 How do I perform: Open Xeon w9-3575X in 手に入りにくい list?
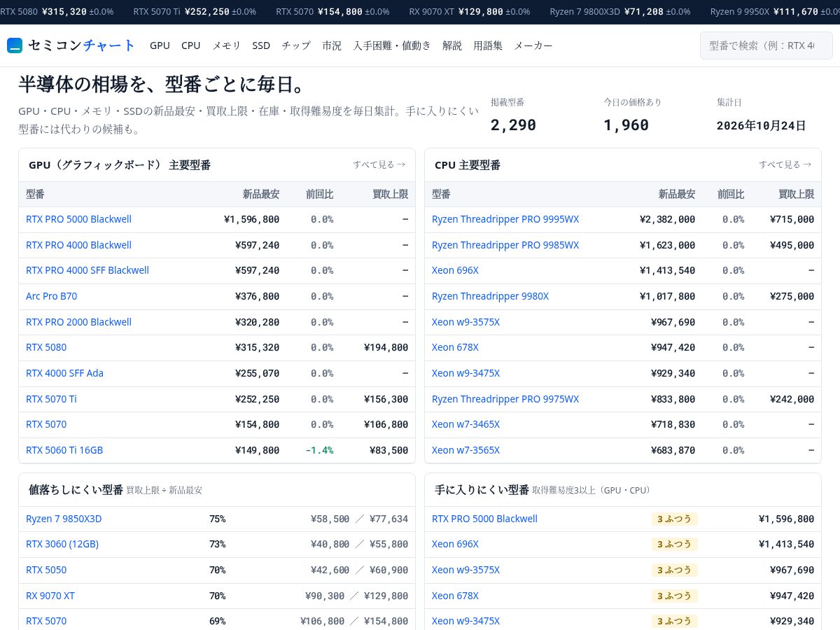[x=465, y=570]
